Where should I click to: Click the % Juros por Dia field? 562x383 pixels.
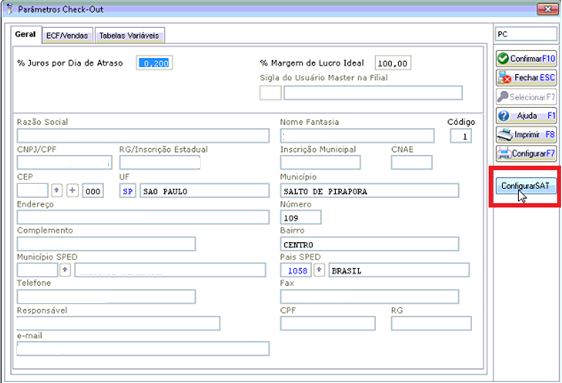154,63
